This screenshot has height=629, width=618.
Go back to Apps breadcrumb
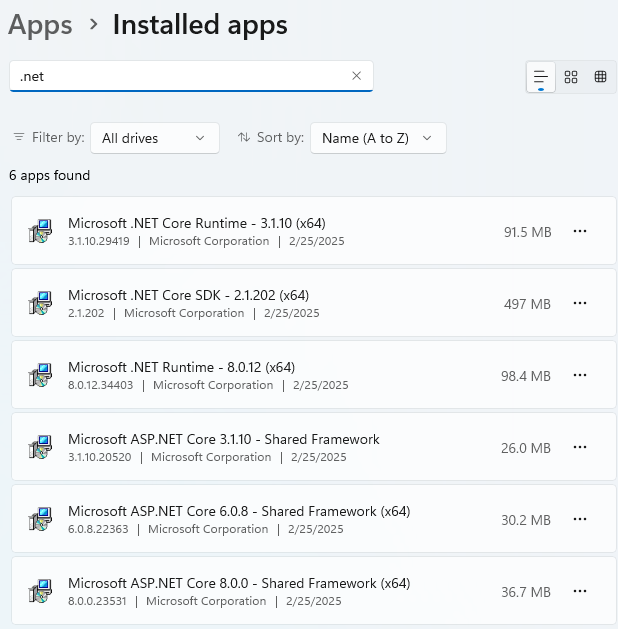pos(40,25)
